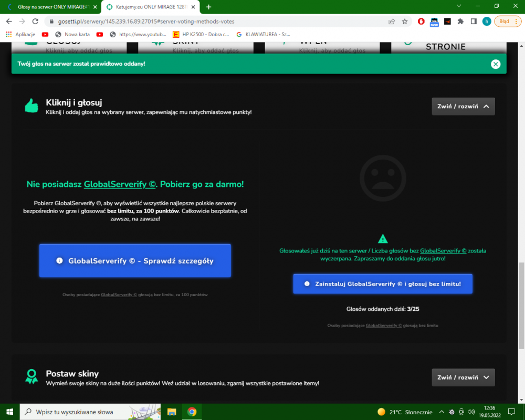The width and height of the screenshot is (525, 420).
Task: Open the Aplikacje bookmarks shortcut
Action: click(x=21, y=34)
